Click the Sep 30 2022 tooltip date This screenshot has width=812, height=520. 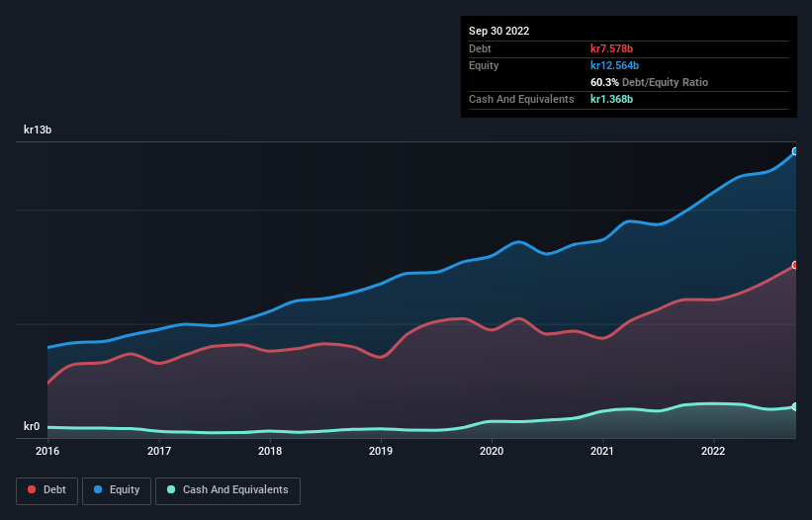pos(498,31)
